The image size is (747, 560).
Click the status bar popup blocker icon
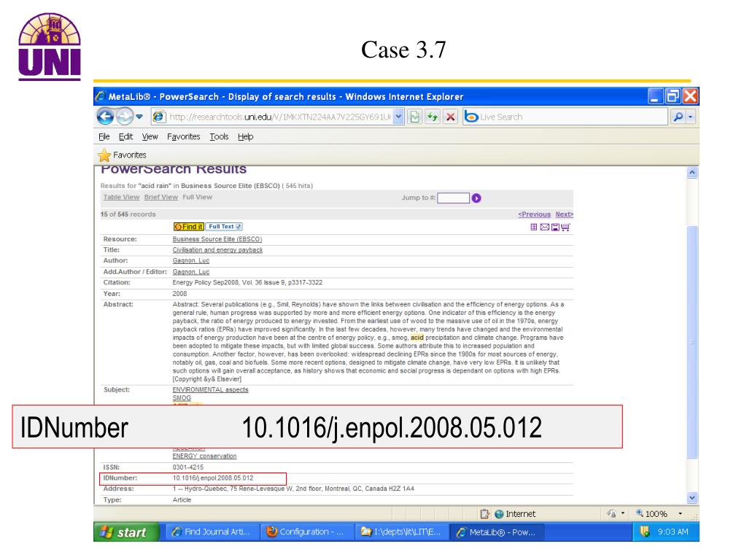point(485,514)
